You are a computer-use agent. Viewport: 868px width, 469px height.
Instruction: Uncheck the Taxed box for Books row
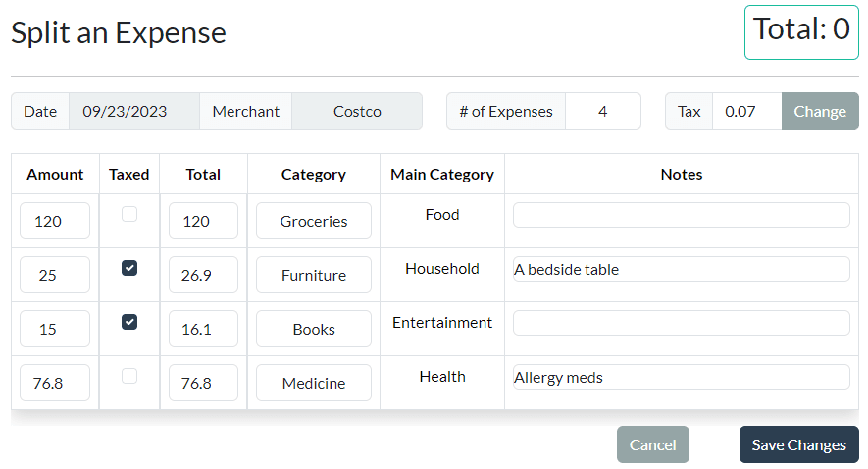[129, 322]
